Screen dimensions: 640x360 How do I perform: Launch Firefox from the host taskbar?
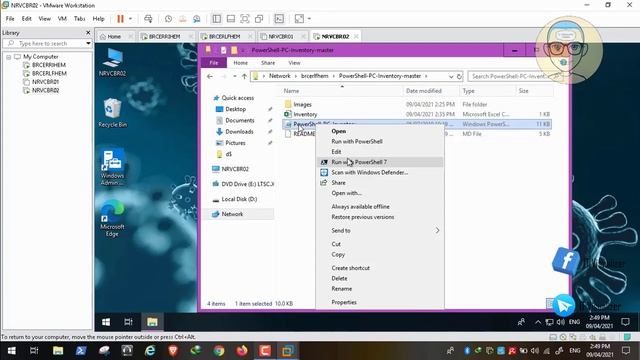[x=242, y=351]
